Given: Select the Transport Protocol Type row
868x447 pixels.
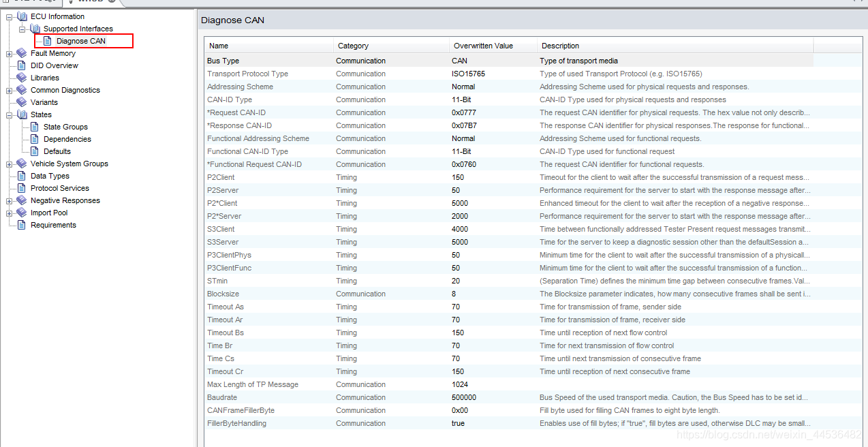Looking at the screenshot, I should coord(509,74).
